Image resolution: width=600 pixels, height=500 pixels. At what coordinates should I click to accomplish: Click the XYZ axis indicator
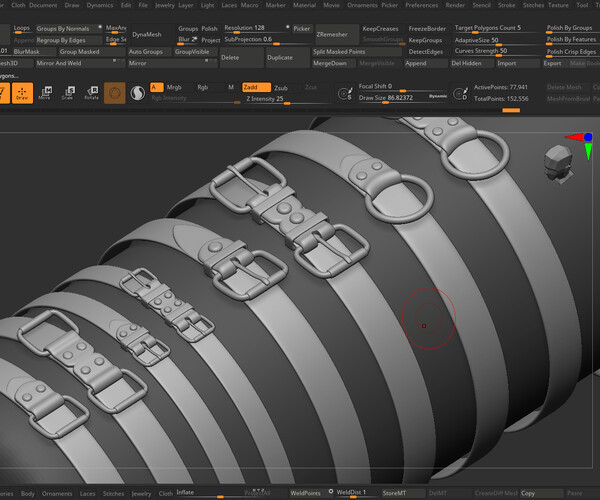click(579, 145)
